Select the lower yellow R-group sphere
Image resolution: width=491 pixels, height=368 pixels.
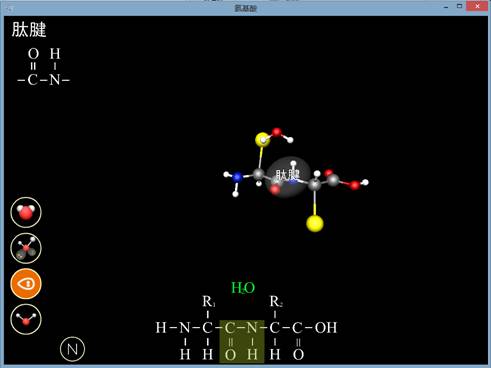point(315,223)
